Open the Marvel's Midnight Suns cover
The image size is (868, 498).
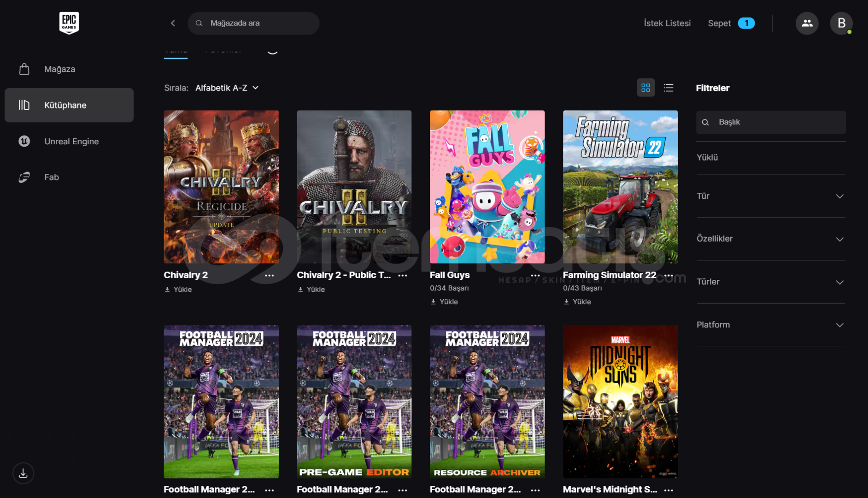[x=620, y=402]
